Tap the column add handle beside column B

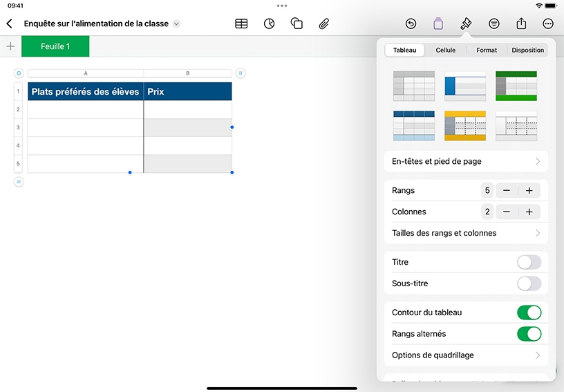(241, 73)
